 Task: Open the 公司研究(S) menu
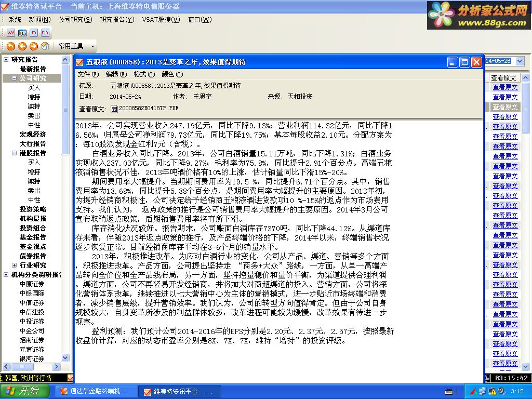pos(75,20)
